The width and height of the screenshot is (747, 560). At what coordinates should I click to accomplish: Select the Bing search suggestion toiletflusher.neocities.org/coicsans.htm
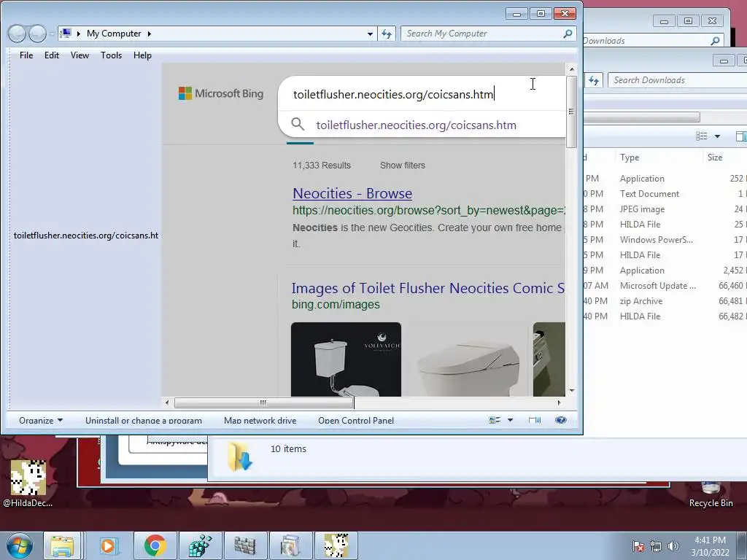(416, 125)
